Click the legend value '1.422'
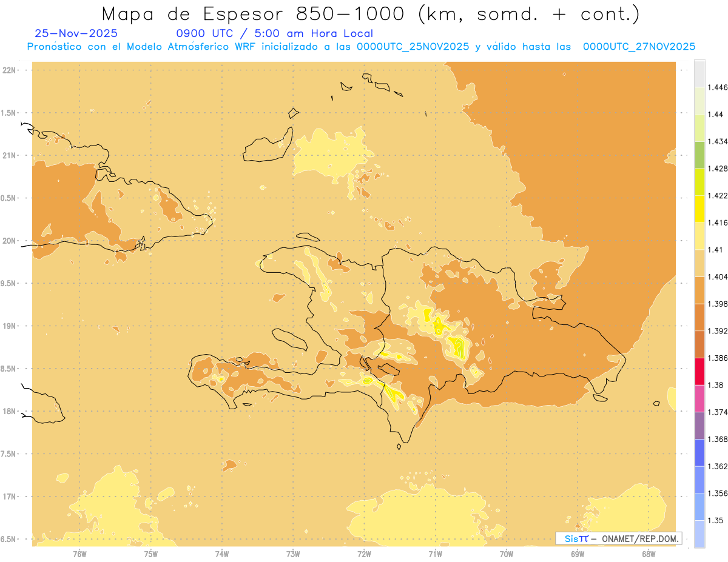 [x=718, y=195]
